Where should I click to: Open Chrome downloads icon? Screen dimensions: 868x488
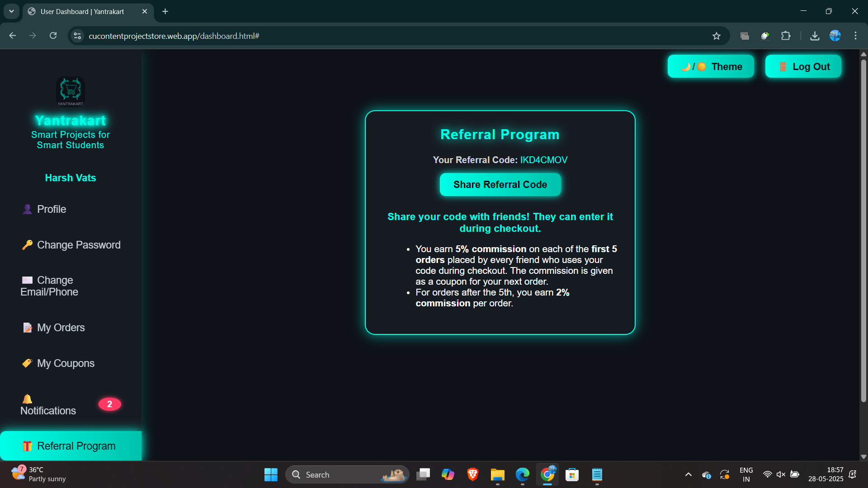click(815, 36)
